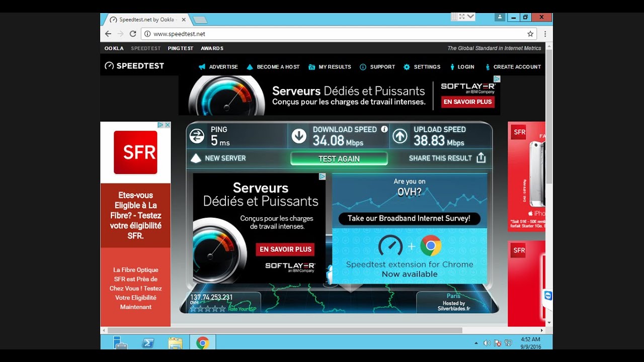Click the Support info icon
Screen dimensions: 644x362
[363, 67]
